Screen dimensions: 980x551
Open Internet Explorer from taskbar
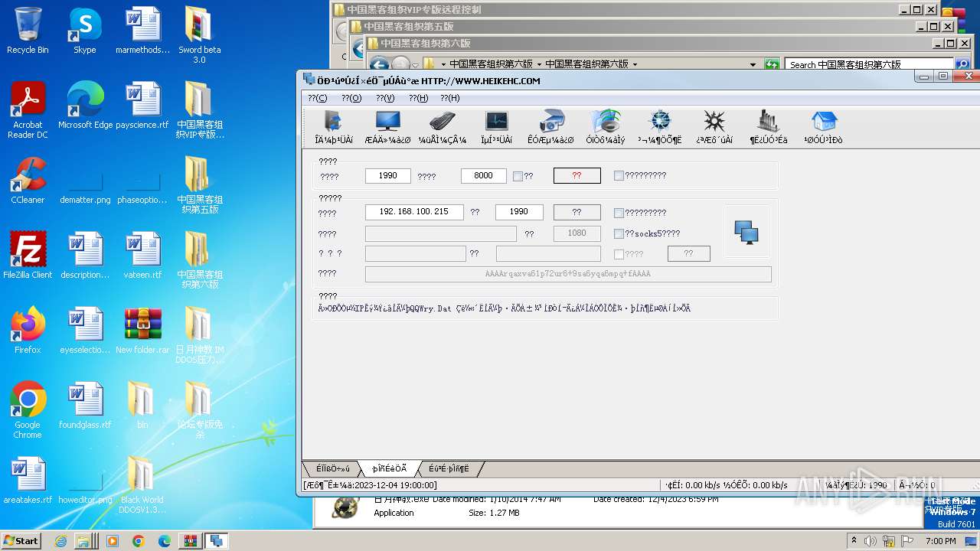tap(61, 541)
